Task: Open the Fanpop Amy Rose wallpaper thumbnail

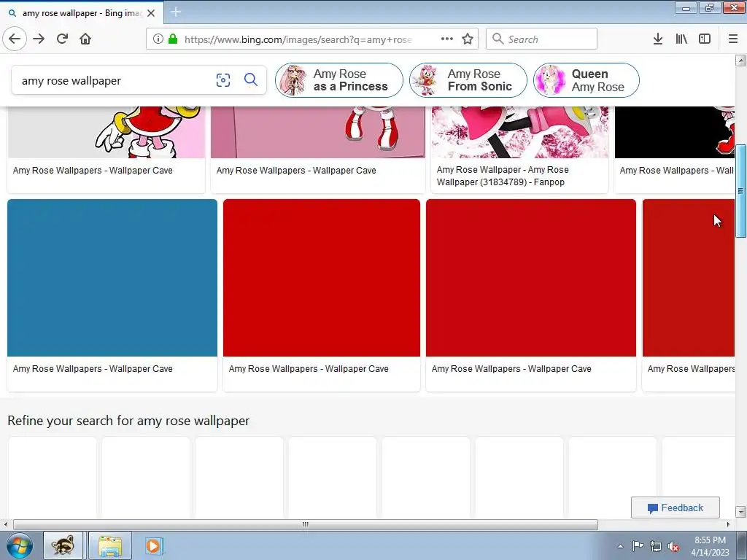Action: pyautogui.click(x=519, y=133)
